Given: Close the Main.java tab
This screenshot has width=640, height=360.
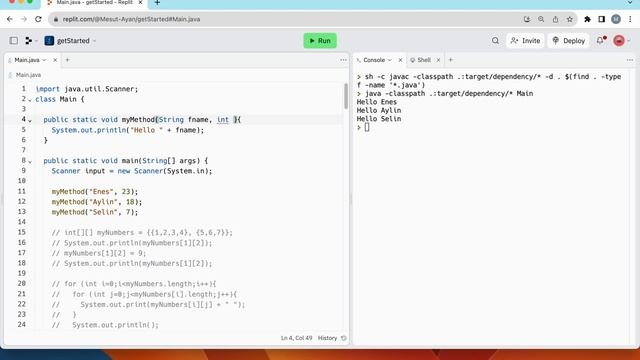Looking at the screenshot, I should coord(55,60).
